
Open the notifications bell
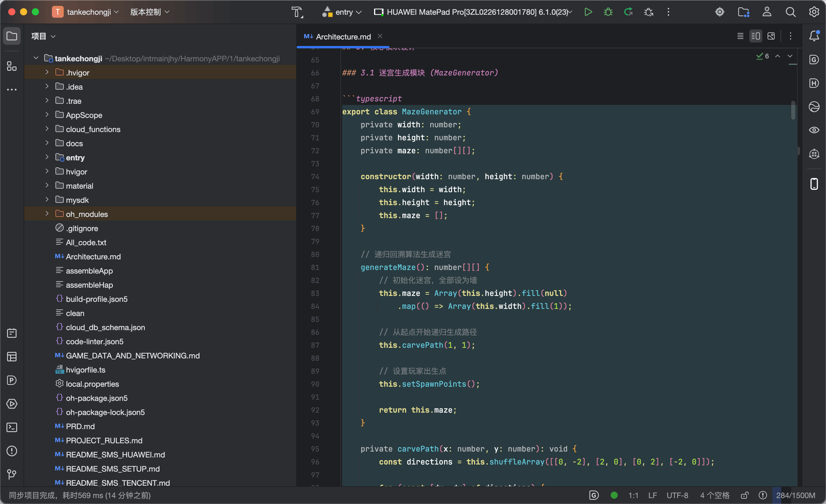[x=814, y=36]
